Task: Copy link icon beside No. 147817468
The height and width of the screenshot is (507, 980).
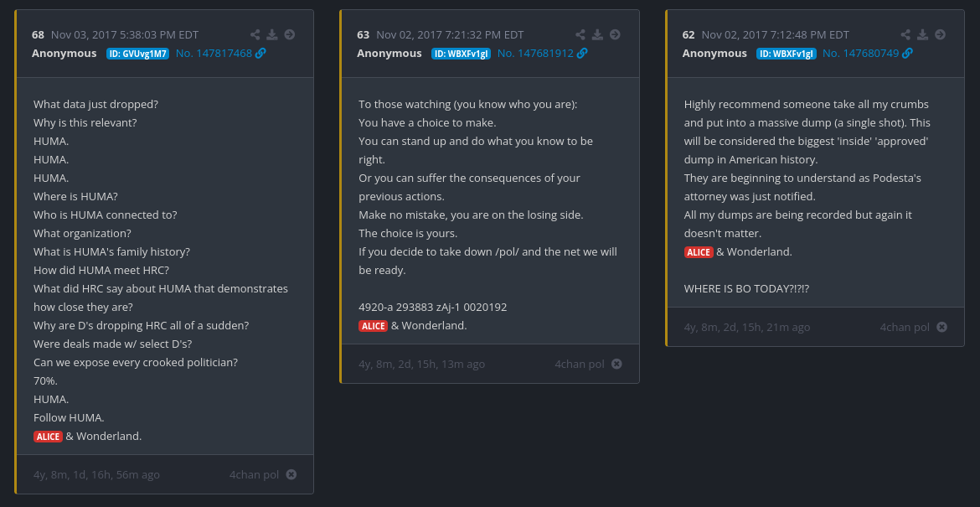Action: click(260, 53)
